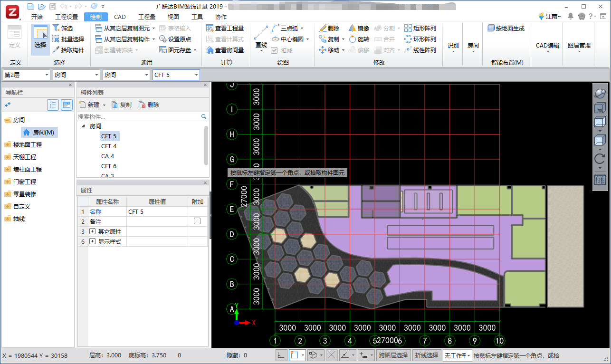Viewport: 611px width, 364px height.
Task: Click 查看房间量 view room quantities
Action: click(225, 50)
